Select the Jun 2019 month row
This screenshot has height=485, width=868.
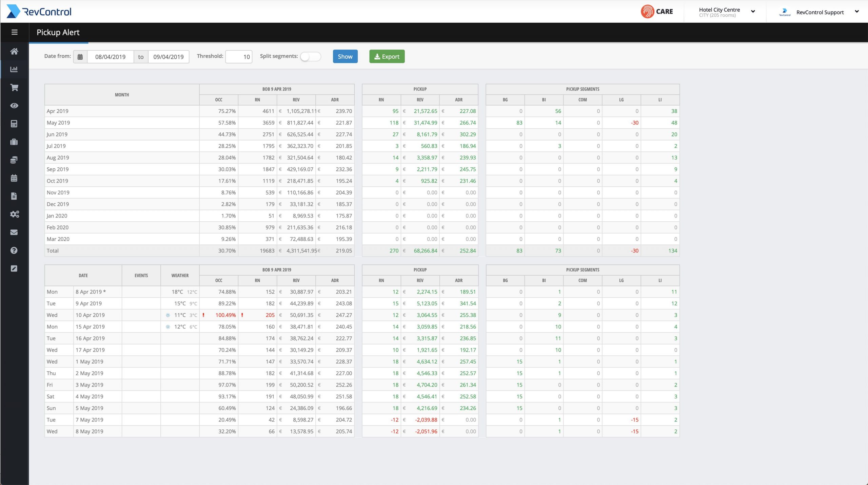pyautogui.click(x=122, y=134)
